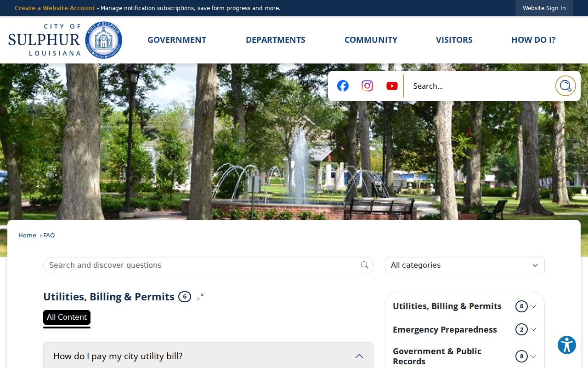Expand Emergency Preparedness sidebar category
This screenshot has height=368, width=588.
click(x=533, y=329)
